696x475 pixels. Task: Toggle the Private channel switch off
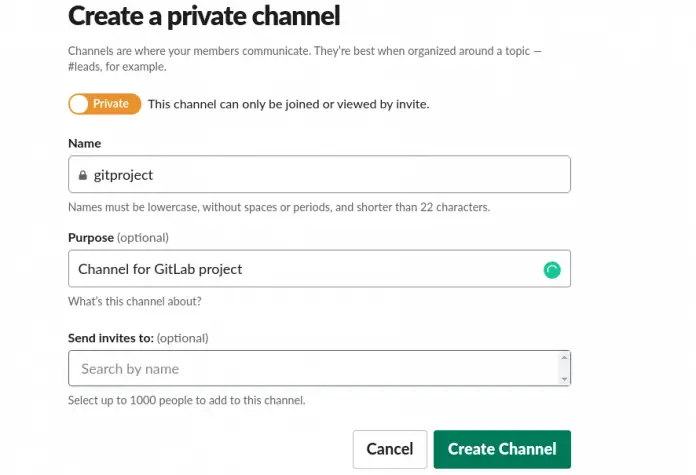[x=103, y=104]
